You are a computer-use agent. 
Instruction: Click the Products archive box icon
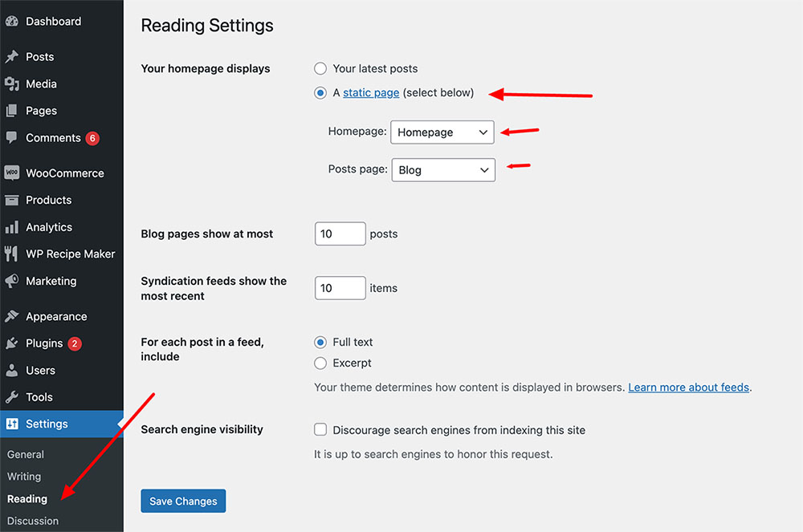[x=12, y=200]
